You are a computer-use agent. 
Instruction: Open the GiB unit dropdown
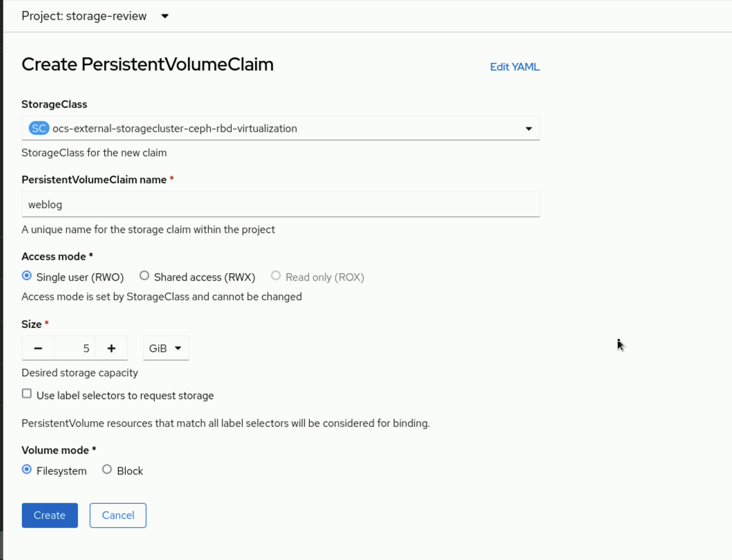(x=166, y=348)
